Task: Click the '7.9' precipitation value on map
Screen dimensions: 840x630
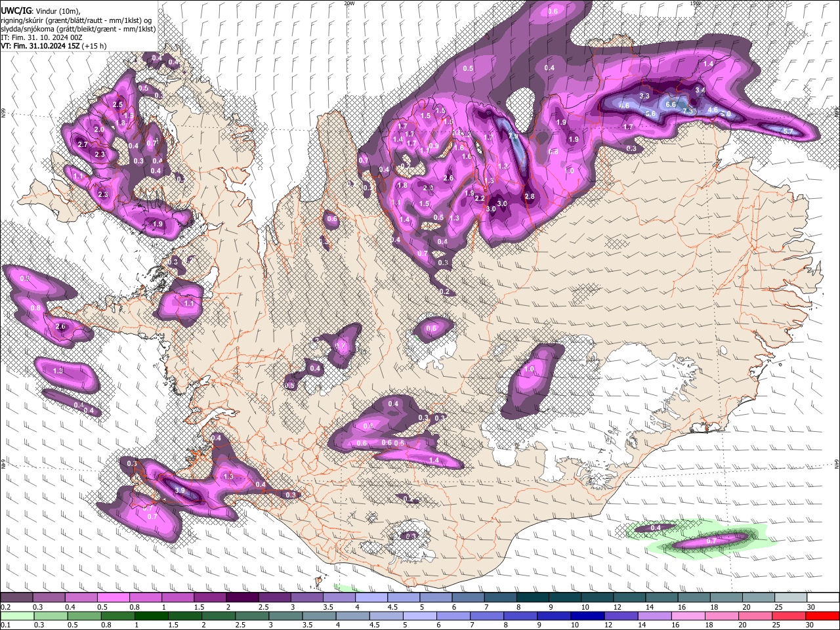Action: pos(513,136)
